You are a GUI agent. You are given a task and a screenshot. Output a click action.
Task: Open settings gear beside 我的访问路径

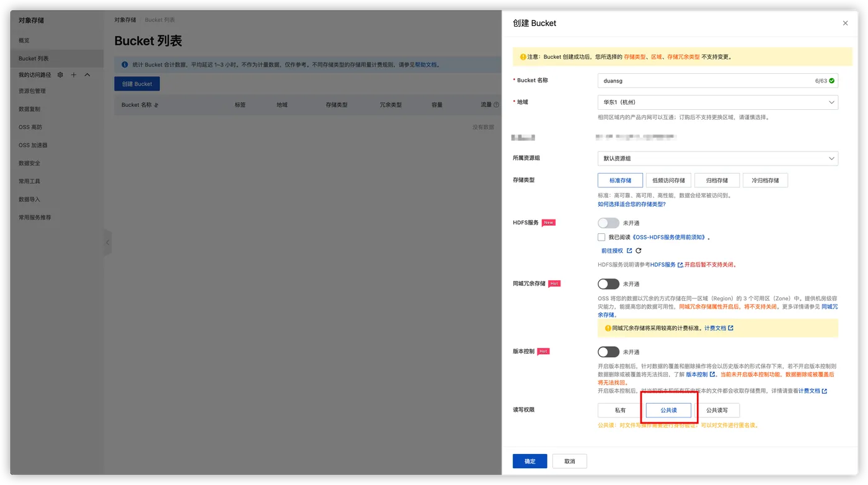tap(60, 75)
